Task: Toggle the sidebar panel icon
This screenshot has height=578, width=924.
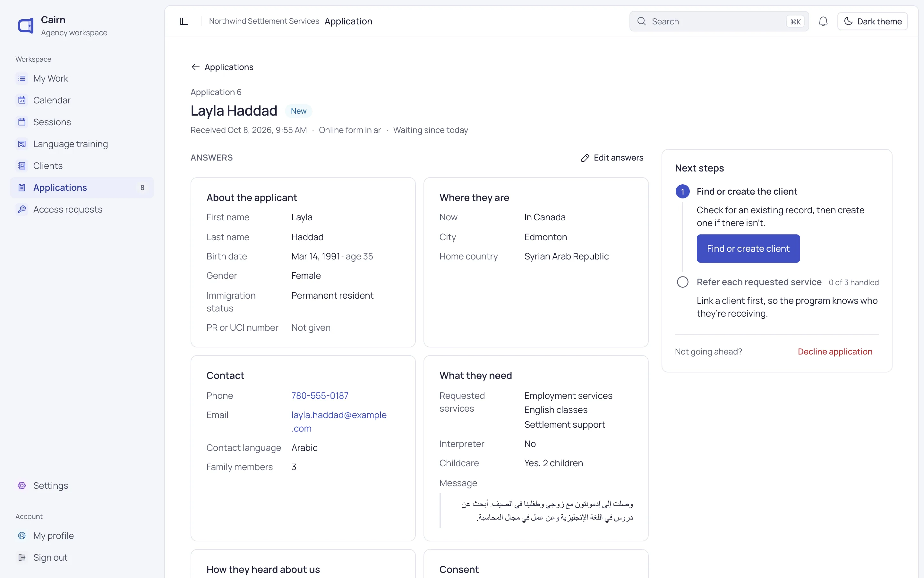Action: click(184, 22)
